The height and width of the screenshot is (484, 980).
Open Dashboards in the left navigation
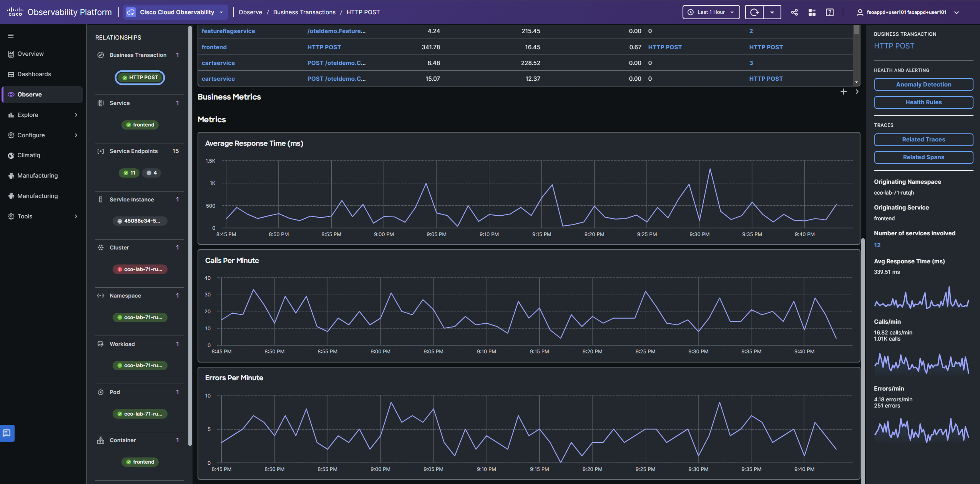34,74
